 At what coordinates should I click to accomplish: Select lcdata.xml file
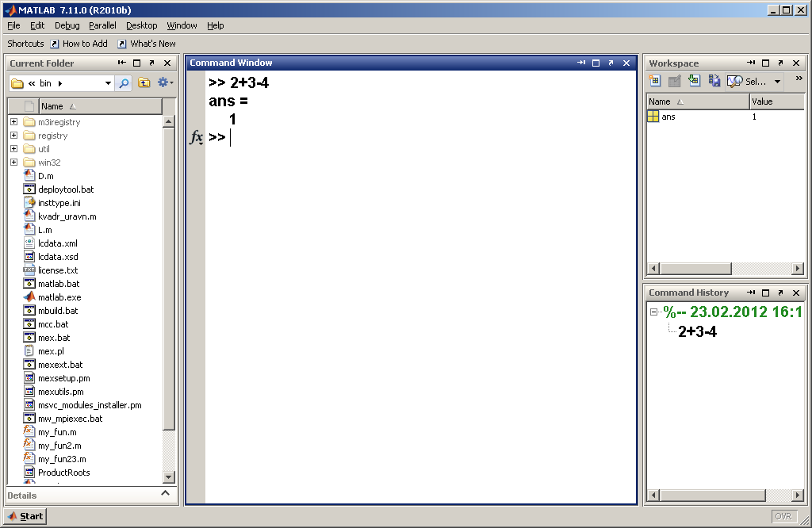tap(57, 243)
